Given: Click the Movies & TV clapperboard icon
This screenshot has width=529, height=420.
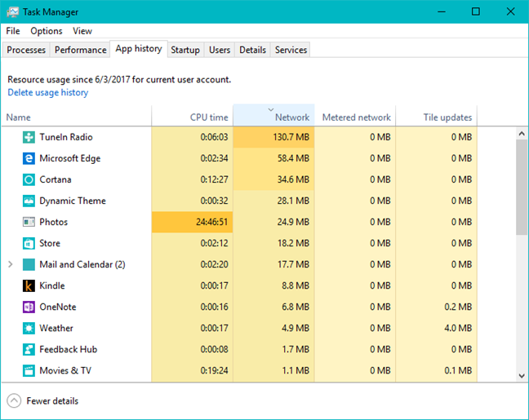Looking at the screenshot, I should click(x=29, y=371).
